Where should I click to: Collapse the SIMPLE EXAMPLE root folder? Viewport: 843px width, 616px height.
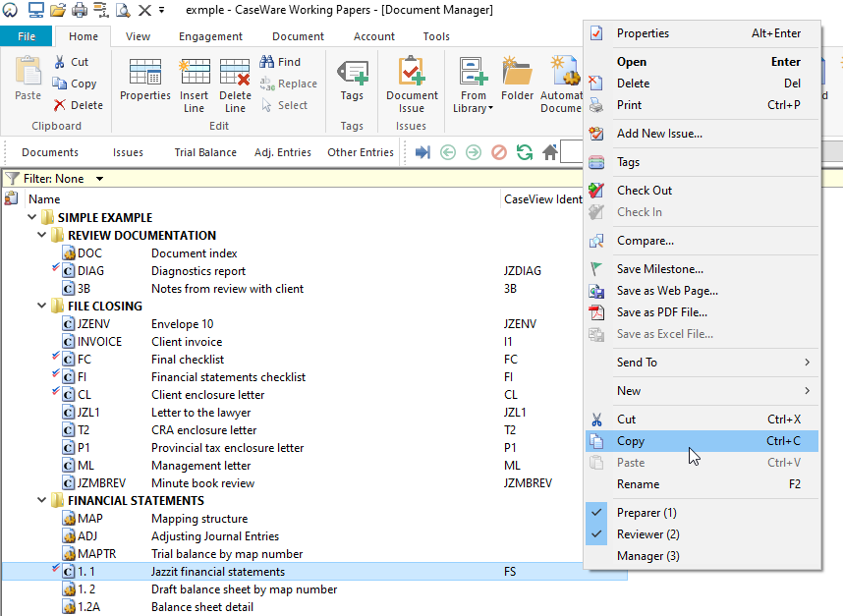click(x=31, y=217)
